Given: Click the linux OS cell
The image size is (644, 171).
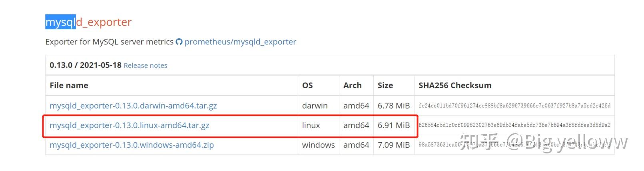Looking at the screenshot, I should [x=311, y=125].
